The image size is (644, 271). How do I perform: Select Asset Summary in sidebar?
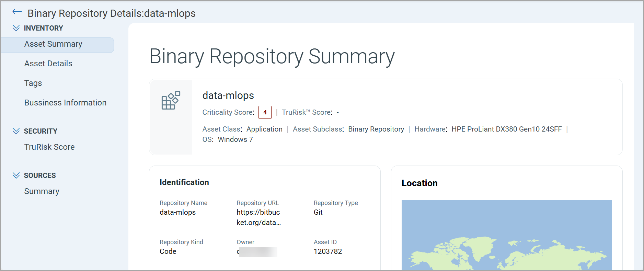point(53,44)
